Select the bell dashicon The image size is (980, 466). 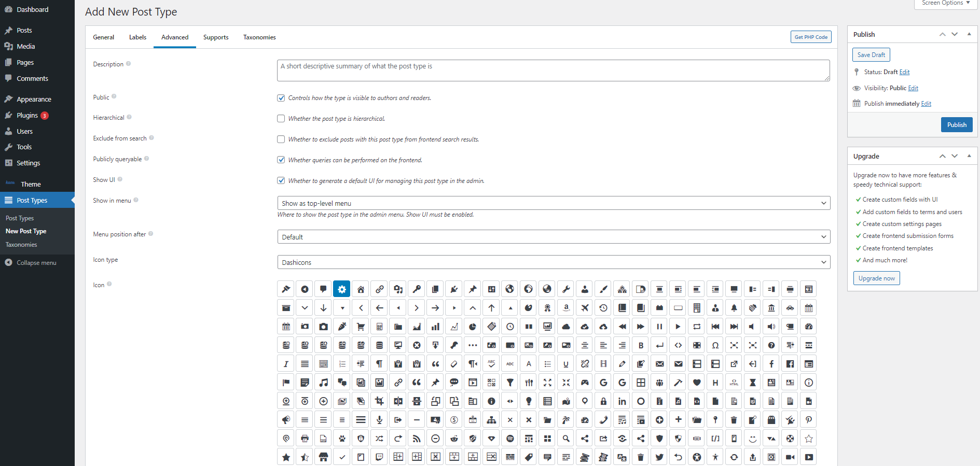(734, 308)
